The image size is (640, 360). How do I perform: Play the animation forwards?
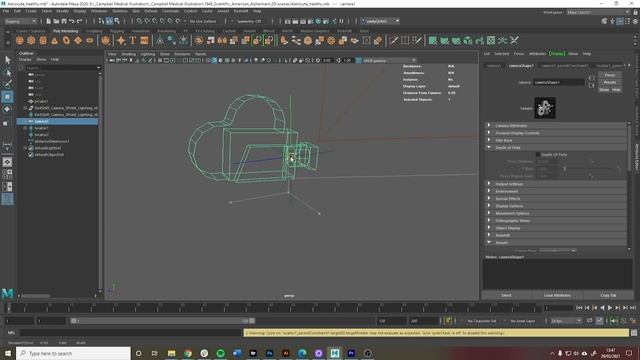610,308
